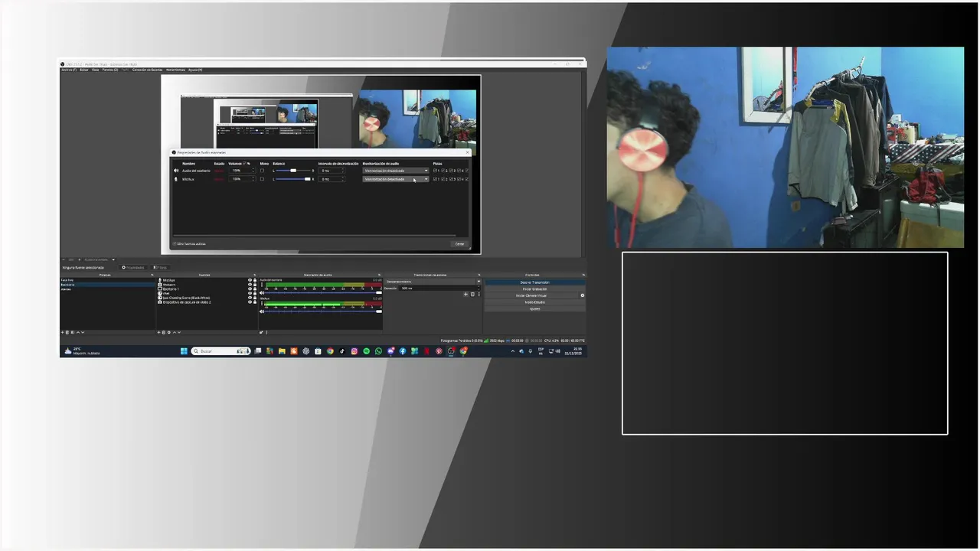Viewport: 980px width, 551px height.
Task: Toggle Sólo fuentes activas checkbox
Action: tap(175, 243)
